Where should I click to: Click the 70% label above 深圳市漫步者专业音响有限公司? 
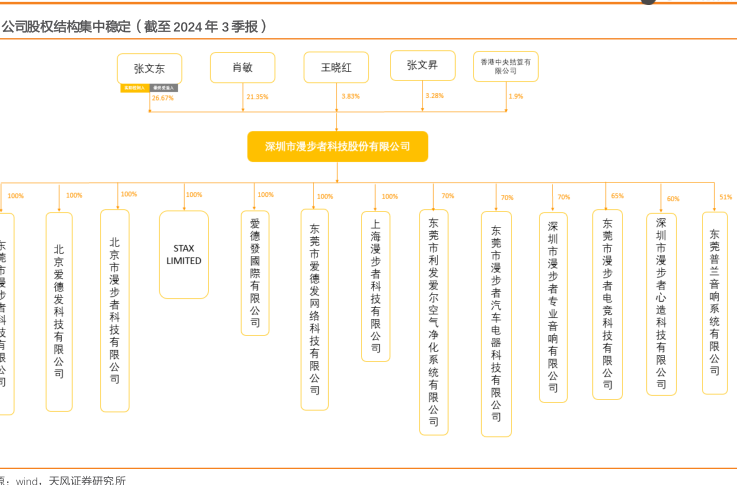click(564, 197)
